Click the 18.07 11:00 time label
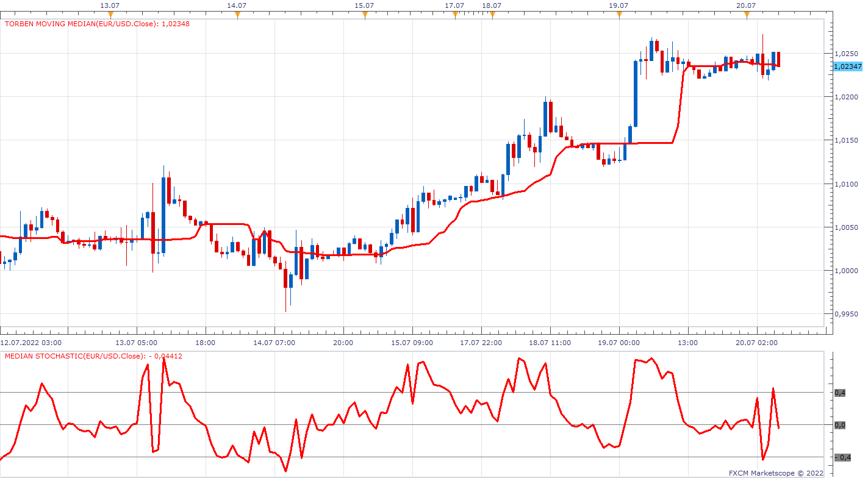 [550, 343]
